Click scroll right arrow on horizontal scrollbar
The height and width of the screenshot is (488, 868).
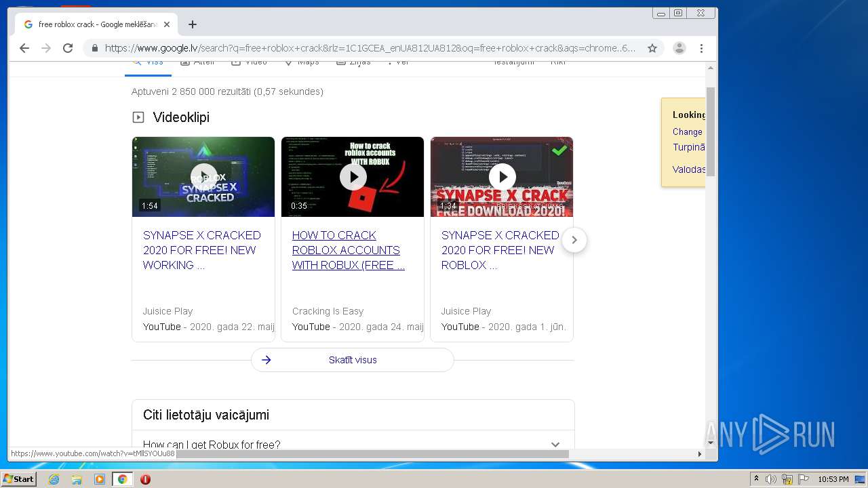pyautogui.click(x=700, y=453)
